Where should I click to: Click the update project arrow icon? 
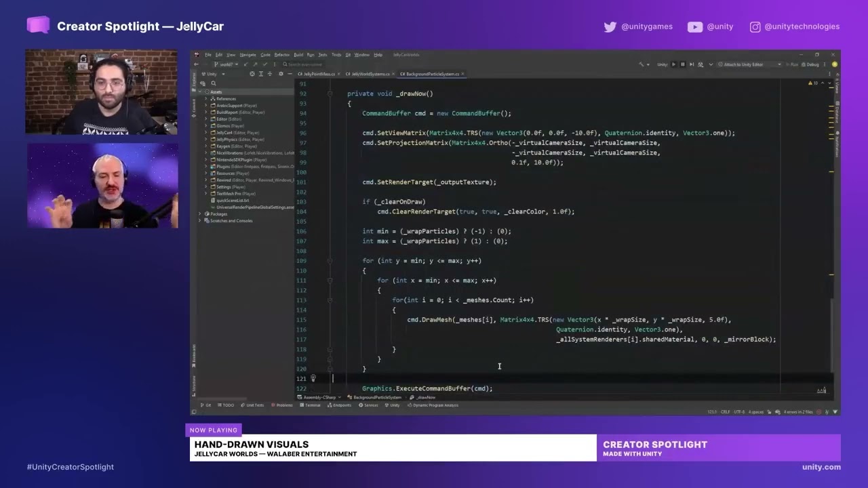coord(245,64)
